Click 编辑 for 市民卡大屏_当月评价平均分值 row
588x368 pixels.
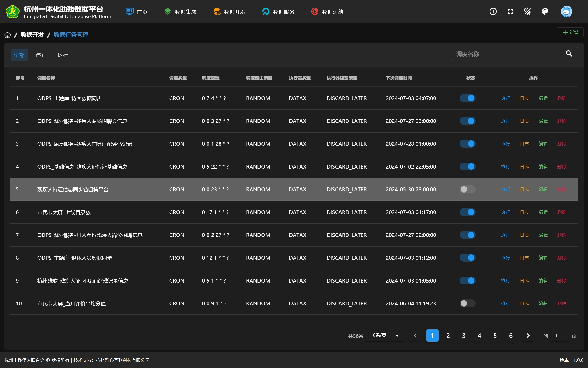[x=543, y=303]
